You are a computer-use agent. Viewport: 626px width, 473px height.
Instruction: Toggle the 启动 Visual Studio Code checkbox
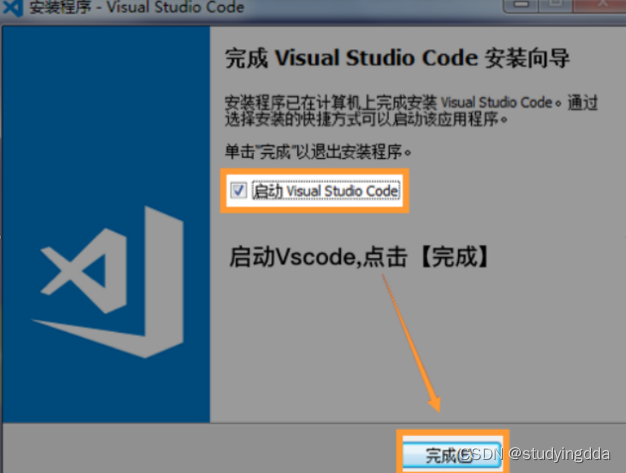pos(239,190)
